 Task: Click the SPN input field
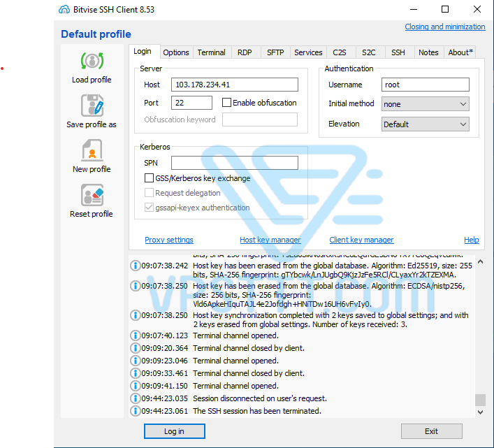coord(235,163)
